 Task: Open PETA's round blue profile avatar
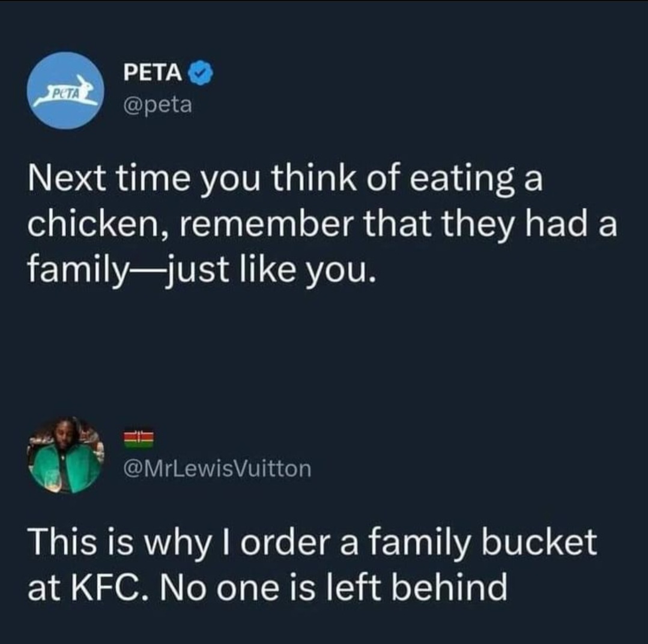tap(65, 91)
